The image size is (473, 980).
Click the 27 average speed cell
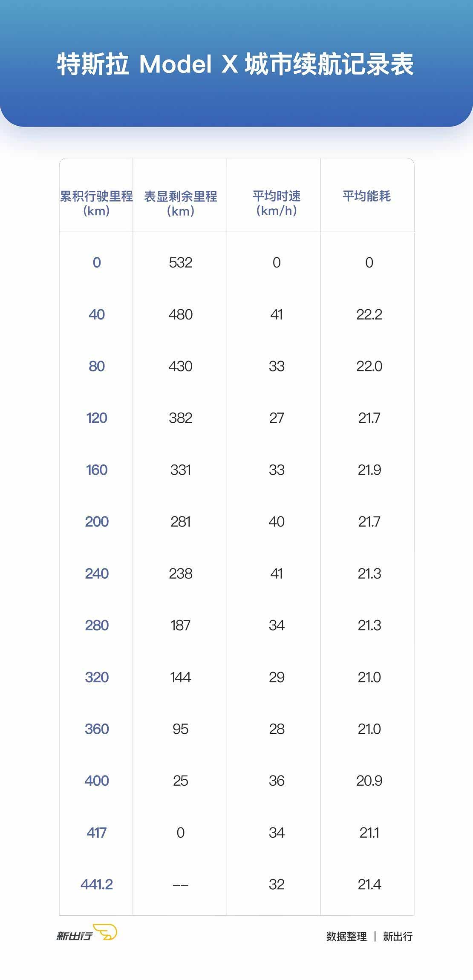(x=277, y=418)
